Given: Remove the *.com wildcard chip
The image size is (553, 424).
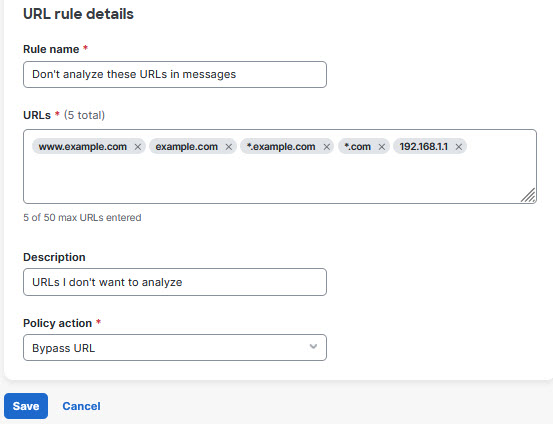Looking at the screenshot, I should click(x=382, y=147).
